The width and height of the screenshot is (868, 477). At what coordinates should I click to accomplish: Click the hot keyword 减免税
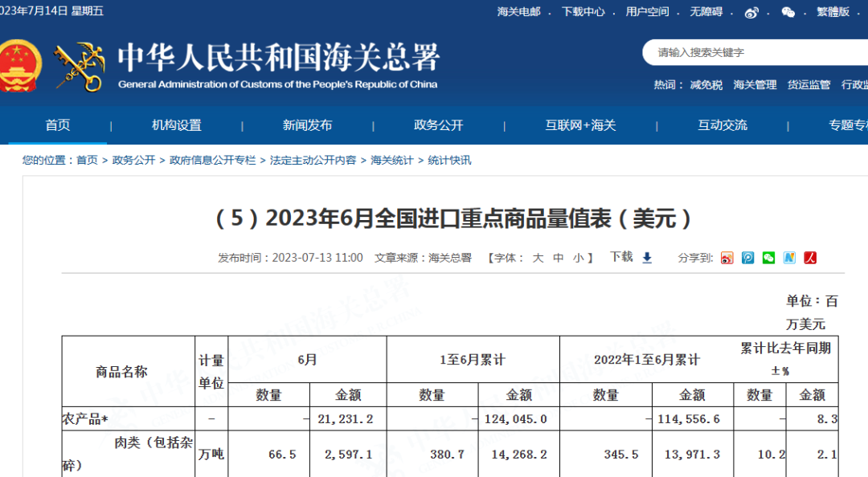[706, 85]
